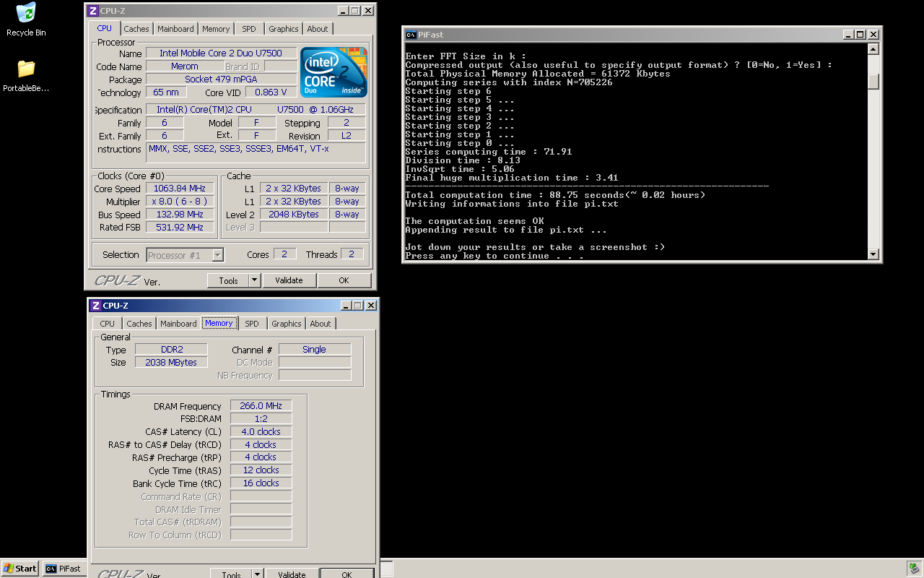Click Multiplier value x 8.0 ( 6 - 8 )

pos(180,202)
